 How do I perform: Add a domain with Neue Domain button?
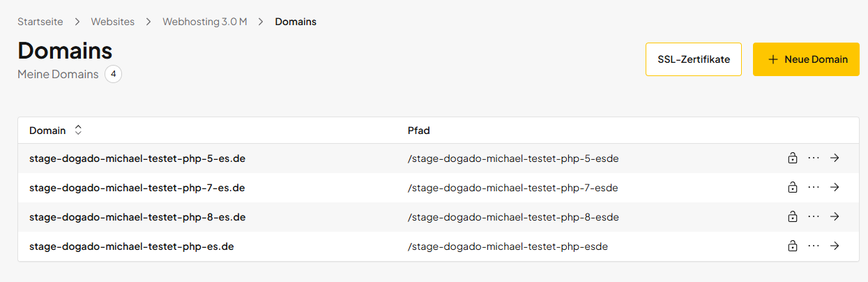click(806, 59)
